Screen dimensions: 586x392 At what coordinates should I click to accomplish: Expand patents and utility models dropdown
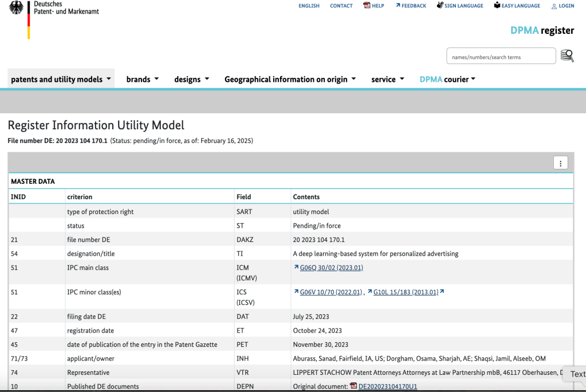coord(61,80)
